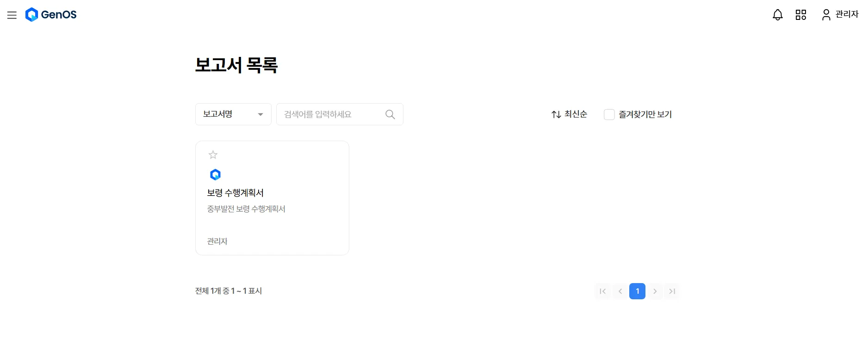Click the 관리자 user profile icon
868x346 pixels.
tap(826, 15)
